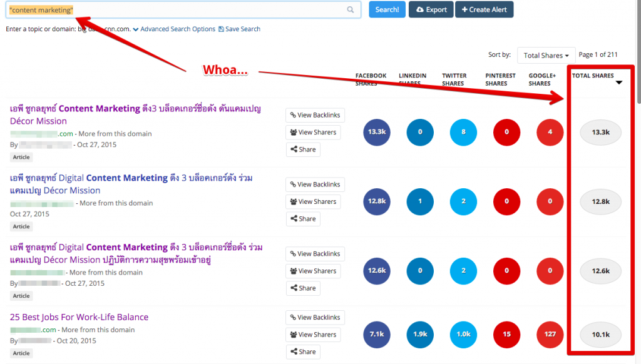This screenshot has height=364, width=641.
Task: Click the 12.8k total shares badge
Action: 600,202
